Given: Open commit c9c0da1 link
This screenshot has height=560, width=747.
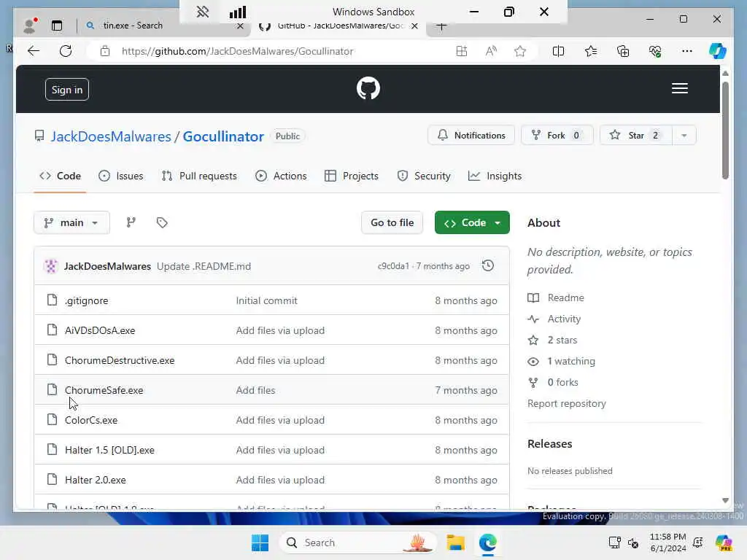Looking at the screenshot, I should click(393, 266).
